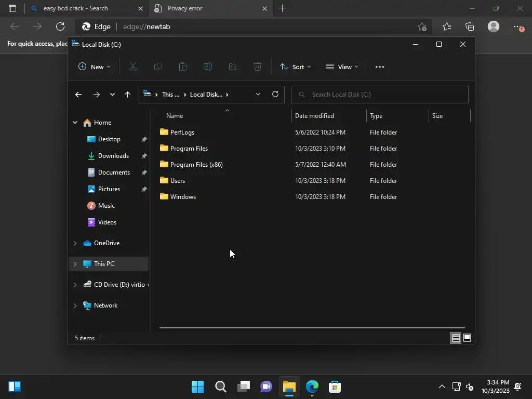Click the Search Local Disk (C:) field
532x399 pixels.
[x=380, y=95]
